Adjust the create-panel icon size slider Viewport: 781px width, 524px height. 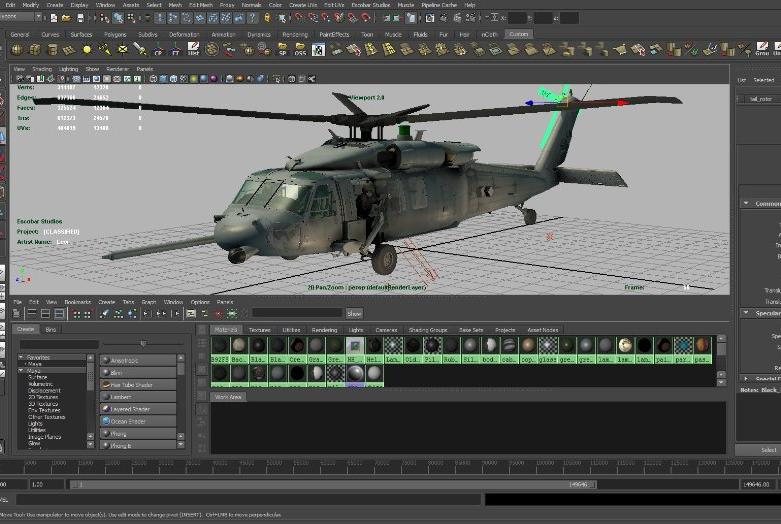[143, 343]
